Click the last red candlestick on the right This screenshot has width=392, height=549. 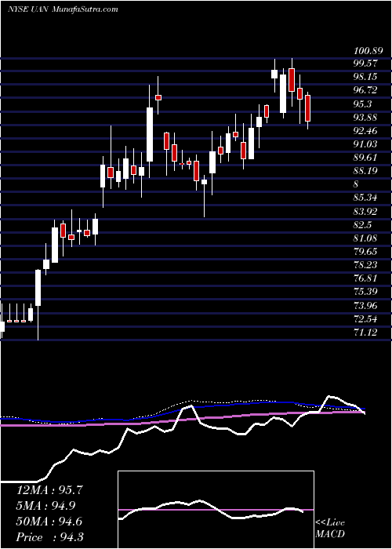[307, 108]
